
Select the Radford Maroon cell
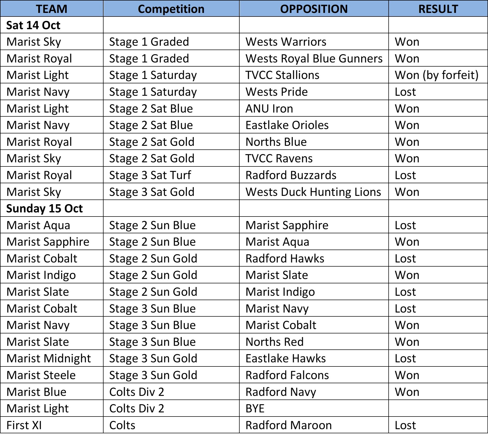pos(288,425)
